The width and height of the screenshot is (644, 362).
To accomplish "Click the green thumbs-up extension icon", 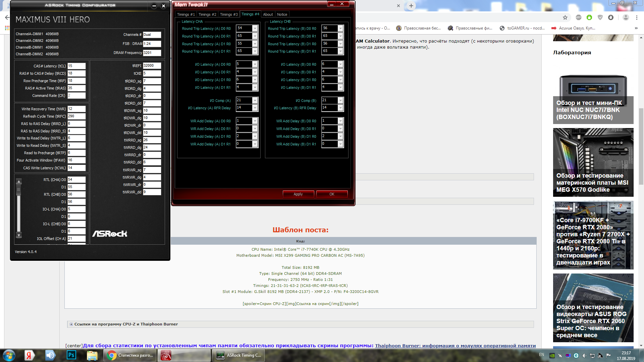I will 589,17.
